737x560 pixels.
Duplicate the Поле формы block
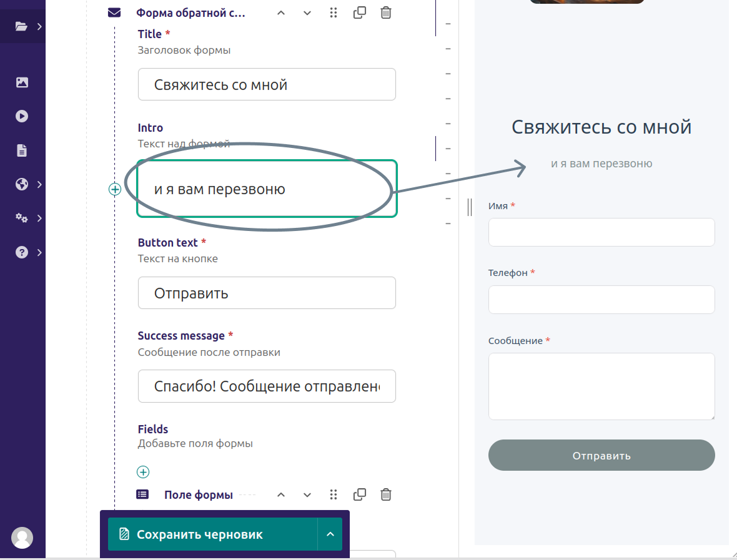tap(360, 494)
